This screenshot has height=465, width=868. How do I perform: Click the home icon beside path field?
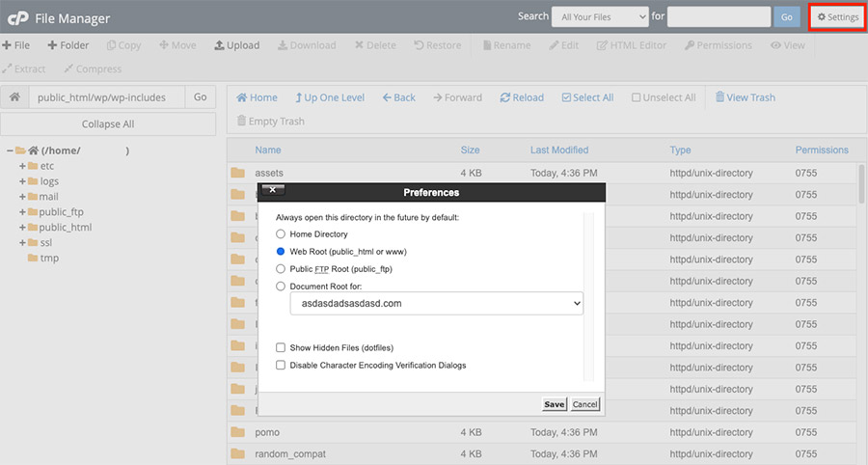pos(14,97)
